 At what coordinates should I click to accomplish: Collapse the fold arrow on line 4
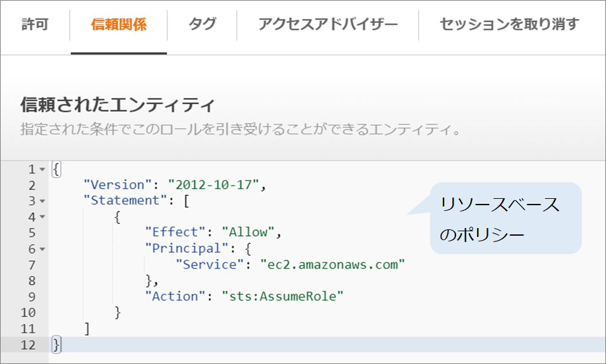(x=42, y=217)
